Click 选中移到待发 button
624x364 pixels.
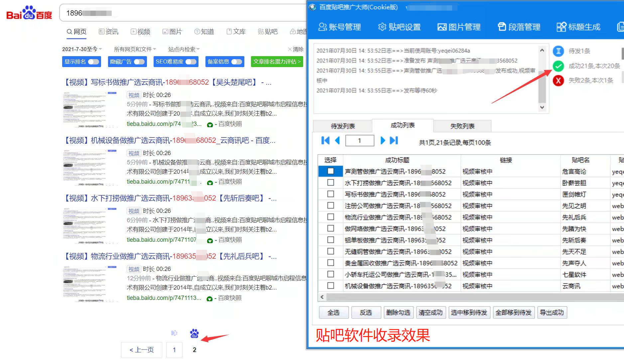click(x=469, y=313)
